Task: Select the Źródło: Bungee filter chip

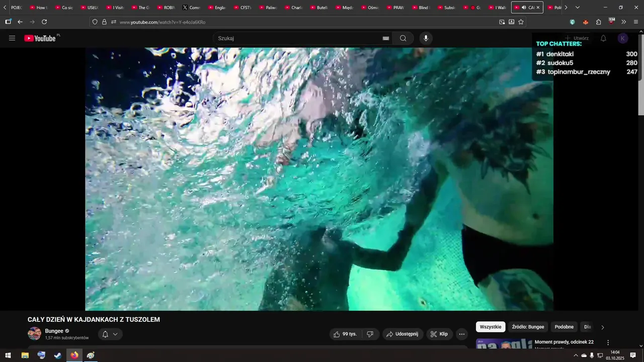Action: pos(528,327)
